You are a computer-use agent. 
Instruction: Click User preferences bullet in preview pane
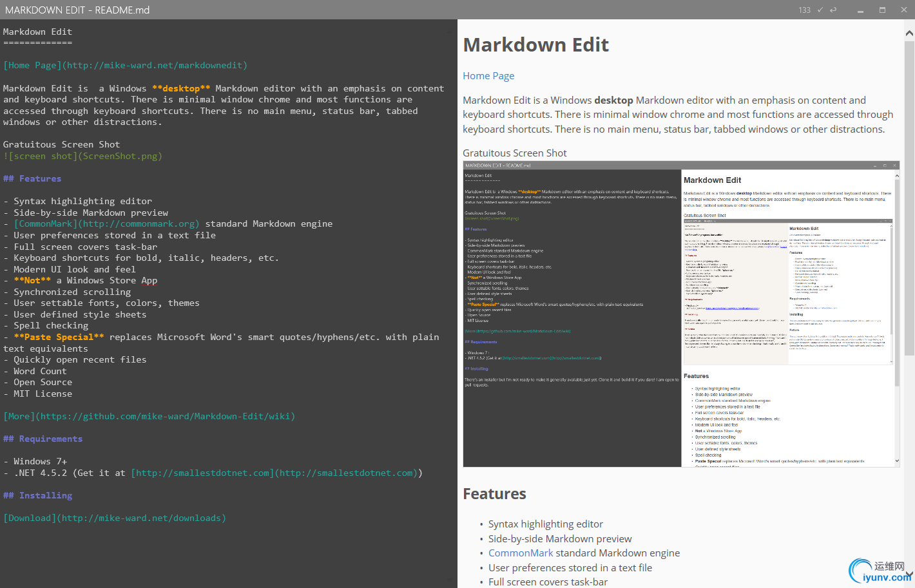570,568
